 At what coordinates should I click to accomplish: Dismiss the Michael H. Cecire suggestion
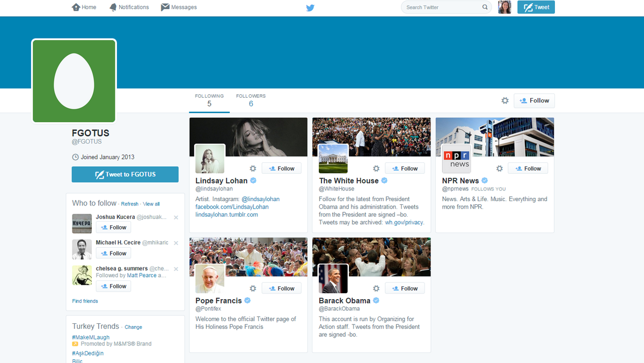(x=176, y=243)
